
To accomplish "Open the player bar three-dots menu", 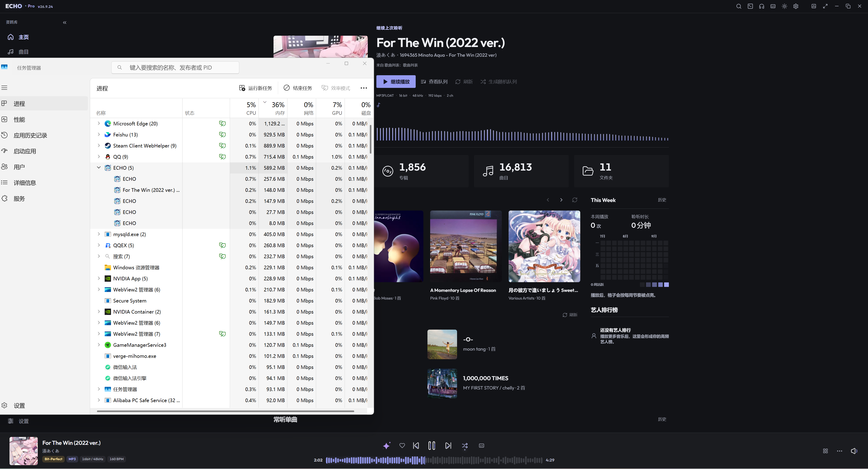I will pos(839,451).
